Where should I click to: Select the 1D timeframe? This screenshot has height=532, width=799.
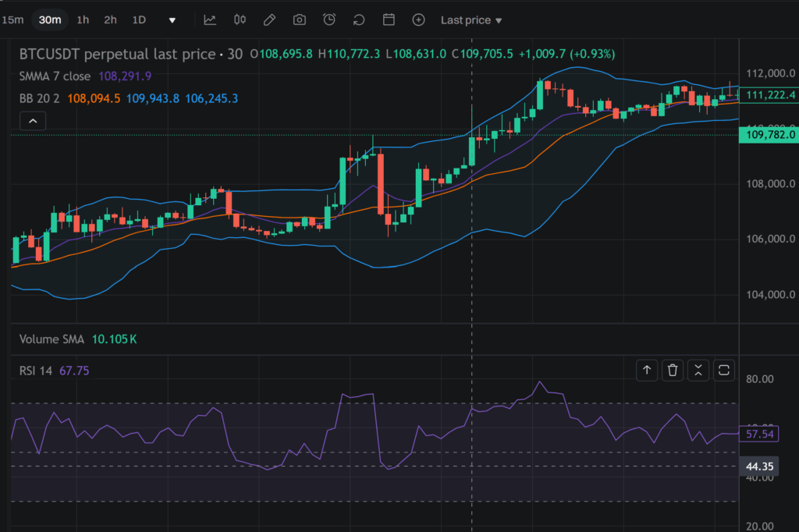139,20
